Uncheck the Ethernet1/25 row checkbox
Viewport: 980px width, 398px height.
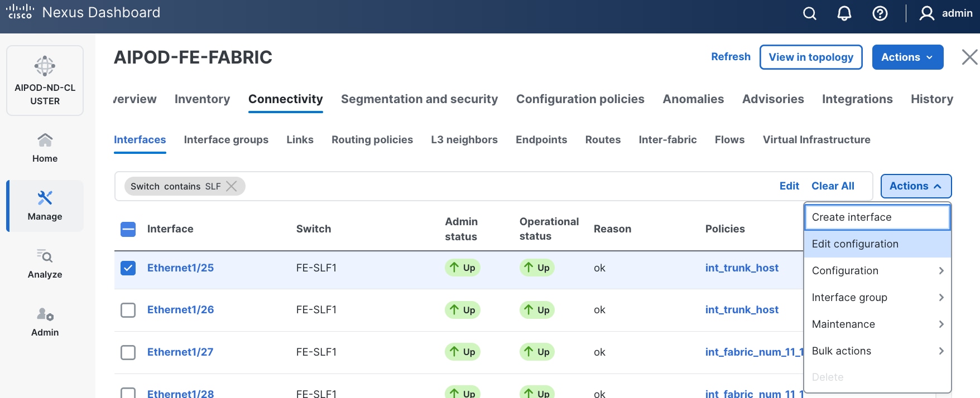128,268
